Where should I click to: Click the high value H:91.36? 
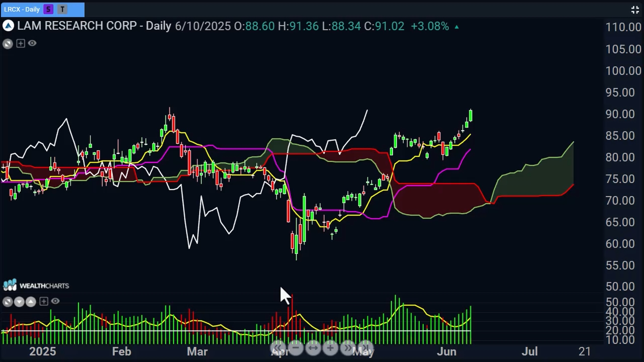299,26
